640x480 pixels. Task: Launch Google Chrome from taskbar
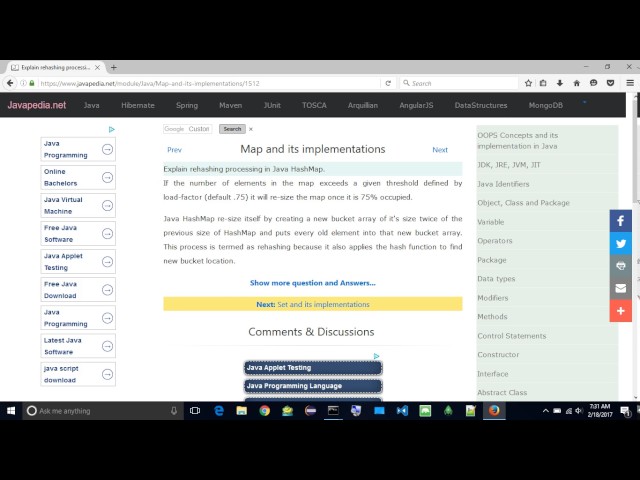click(264, 411)
